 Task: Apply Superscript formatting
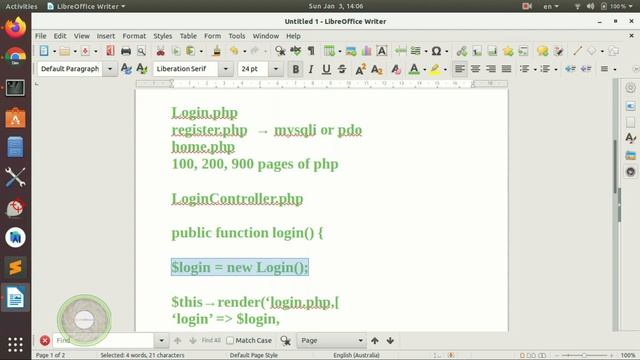click(360, 69)
